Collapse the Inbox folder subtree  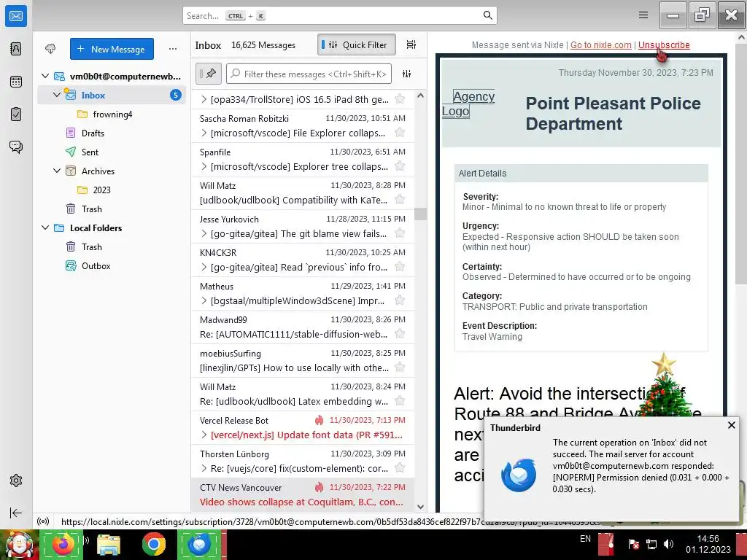pos(57,95)
